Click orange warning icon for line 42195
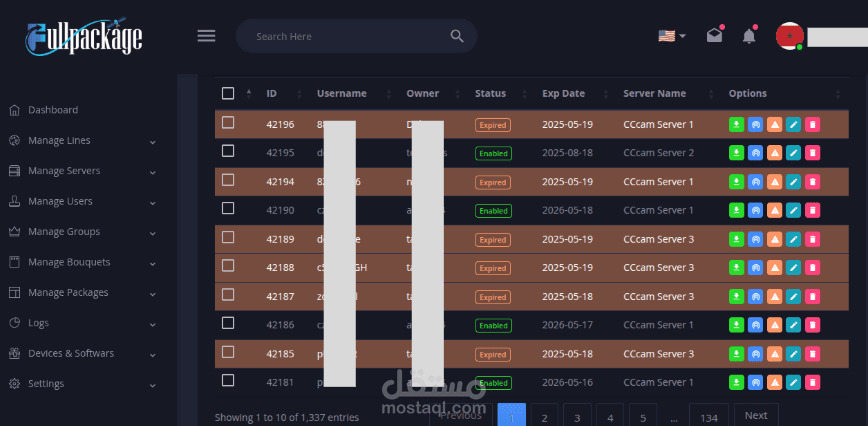Viewport: 868px width, 426px height. [774, 153]
